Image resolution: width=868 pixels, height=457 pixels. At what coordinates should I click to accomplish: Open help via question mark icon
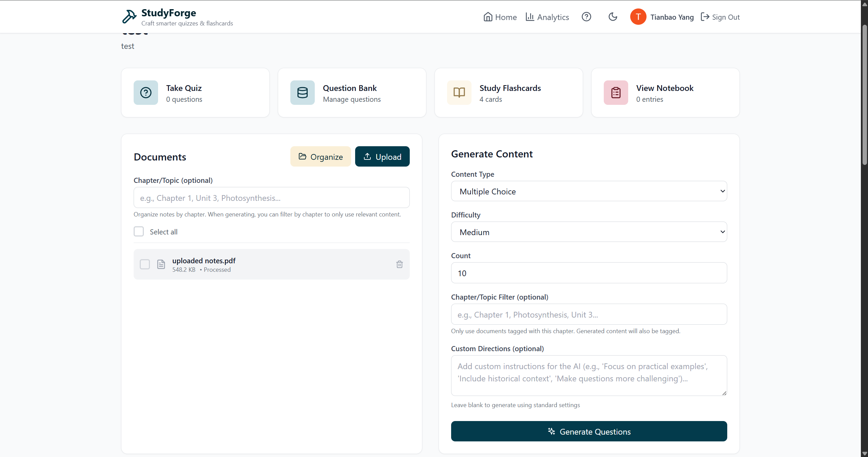(x=586, y=17)
